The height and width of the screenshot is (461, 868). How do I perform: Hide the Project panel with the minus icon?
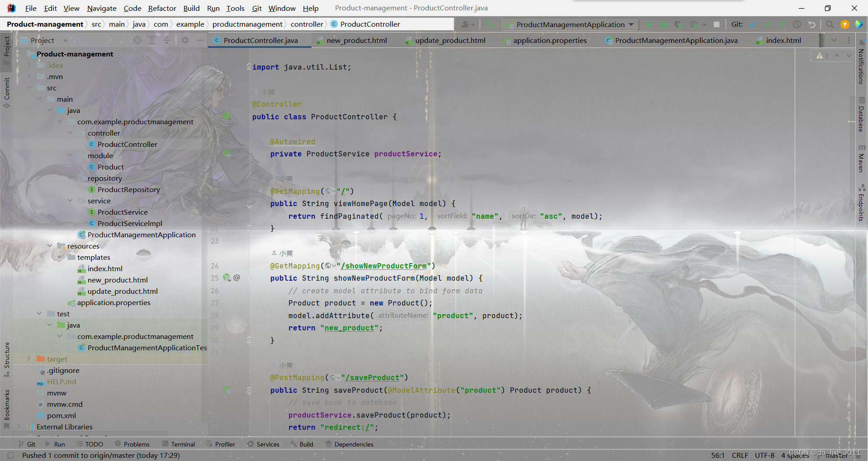[x=200, y=40]
